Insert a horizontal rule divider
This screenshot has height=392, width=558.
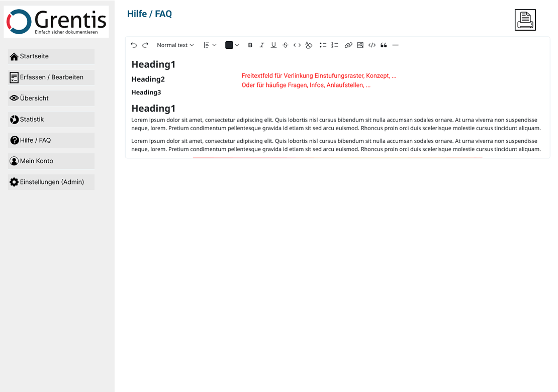(x=395, y=45)
